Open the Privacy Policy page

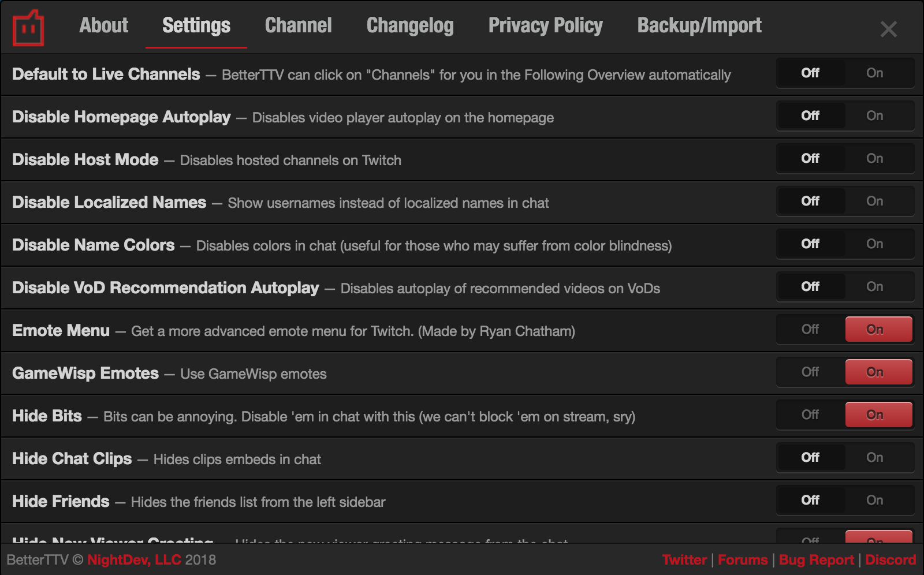(x=545, y=25)
